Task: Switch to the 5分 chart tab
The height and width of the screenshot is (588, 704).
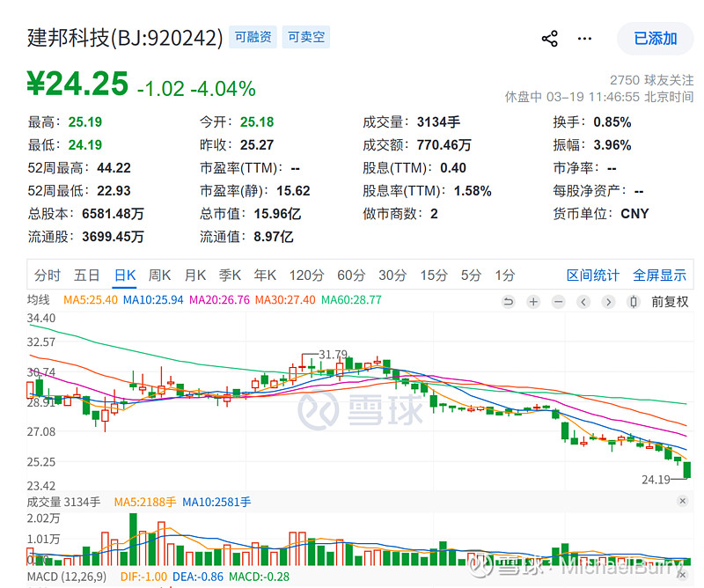Action: (x=471, y=275)
